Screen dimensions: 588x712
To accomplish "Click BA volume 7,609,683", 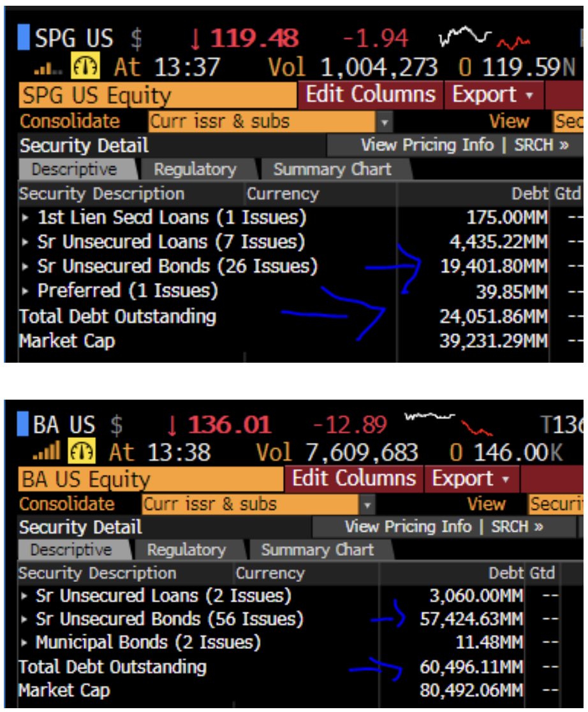I will (x=362, y=453).
